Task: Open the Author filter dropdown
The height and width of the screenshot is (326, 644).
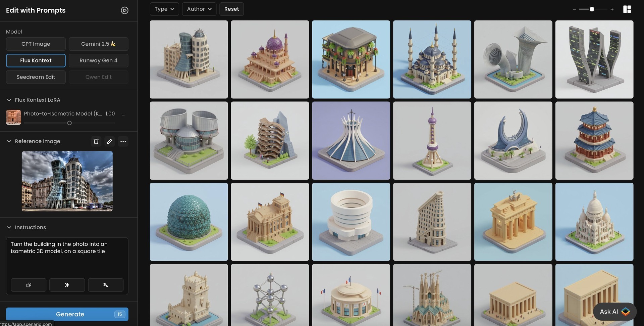Action: [x=199, y=9]
